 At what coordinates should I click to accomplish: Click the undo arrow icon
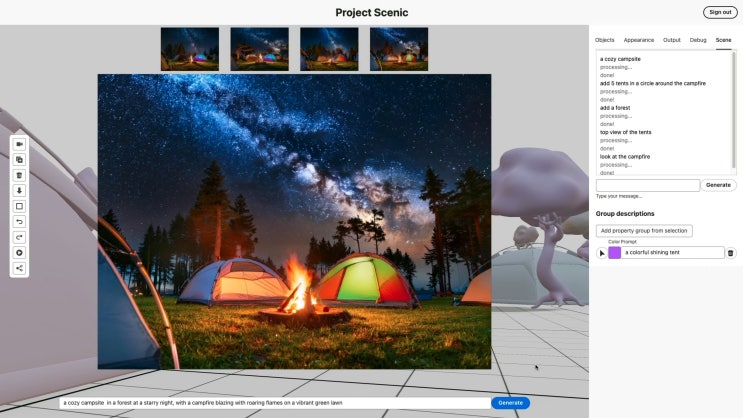tap(19, 222)
